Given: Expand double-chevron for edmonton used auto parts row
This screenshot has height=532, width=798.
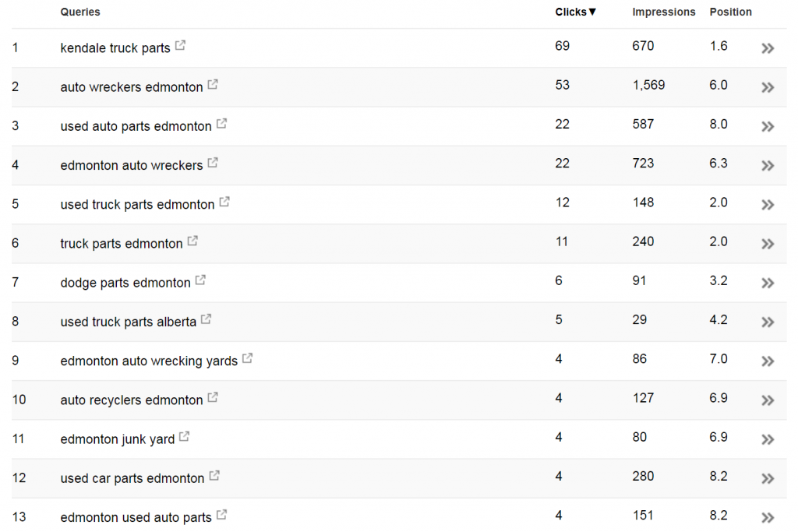Looking at the screenshot, I should point(768,518).
